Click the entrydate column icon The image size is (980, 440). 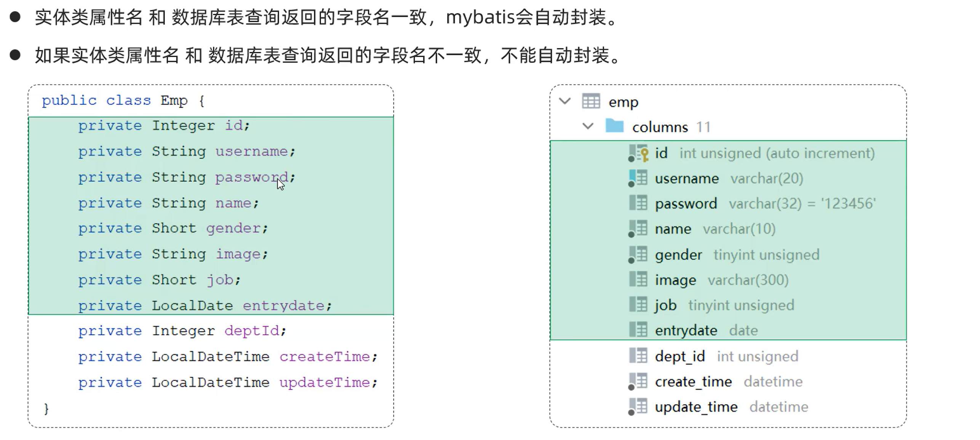pyautogui.click(x=638, y=330)
